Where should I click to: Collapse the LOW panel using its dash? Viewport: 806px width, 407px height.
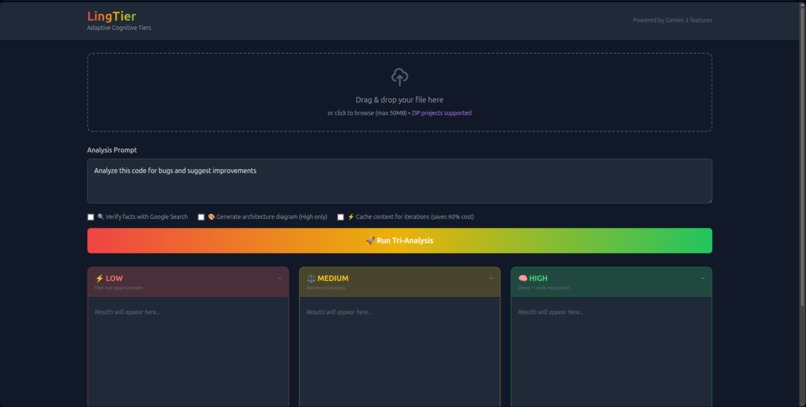point(279,279)
